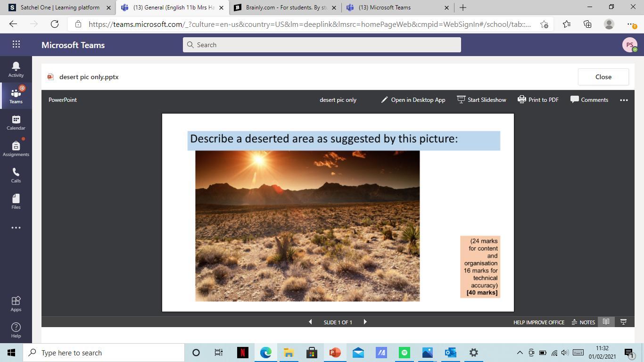Open Spotify from the taskbar
Screen dimensions: 644x362
tap(404, 353)
